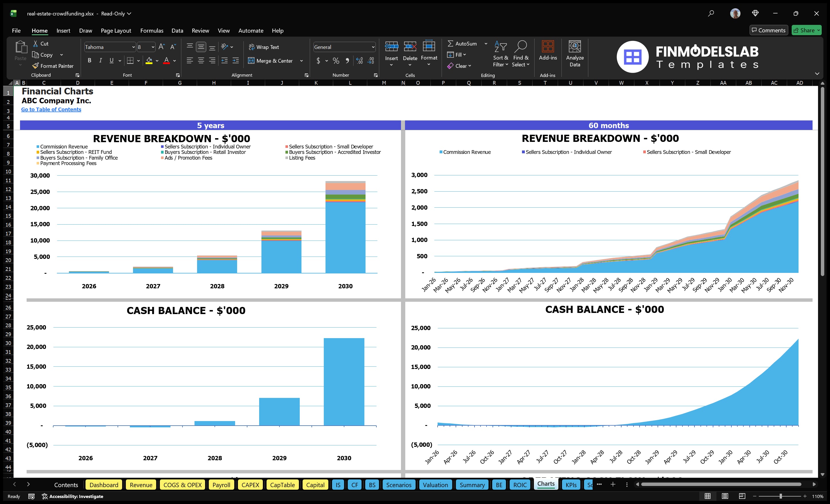Open the Tahoma font name dropdown
The image size is (830, 504).
134,47
